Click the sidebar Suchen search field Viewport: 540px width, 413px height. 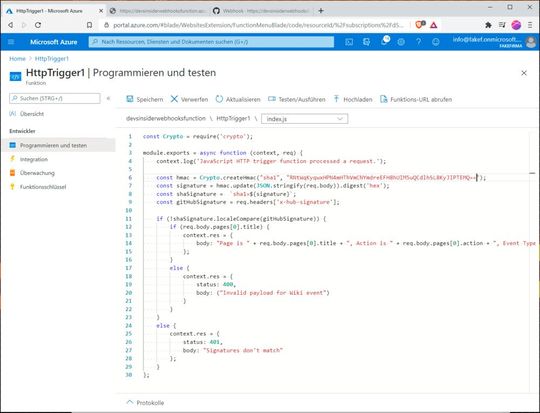pyautogui.click(x=55, y=99)
